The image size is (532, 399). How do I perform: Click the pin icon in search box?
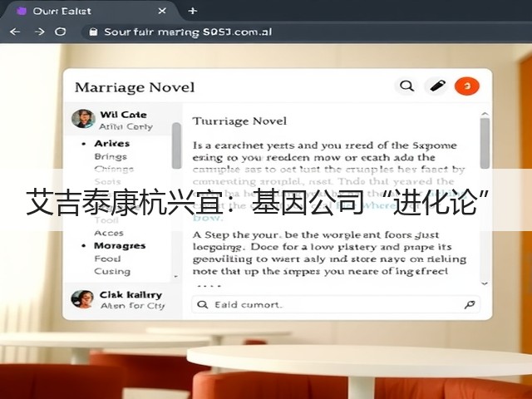470,305
